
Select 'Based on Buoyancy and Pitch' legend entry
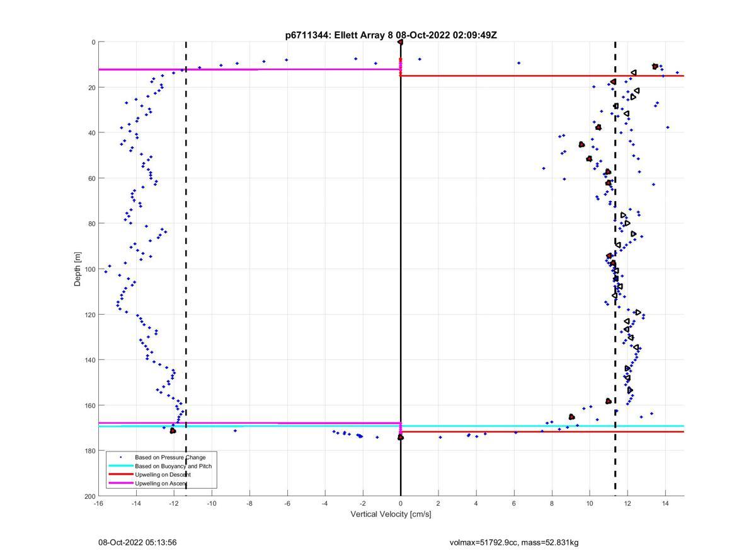point(173,466)
